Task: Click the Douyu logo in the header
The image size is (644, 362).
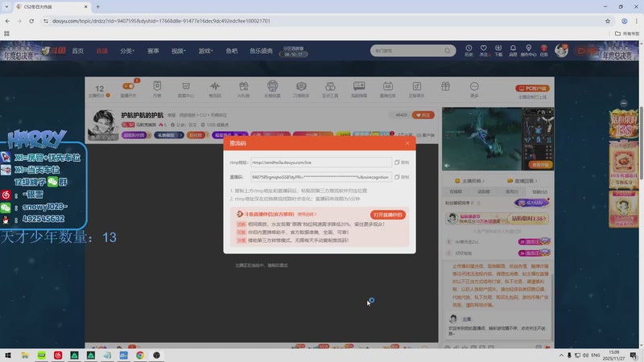Action: pos(54,51)
